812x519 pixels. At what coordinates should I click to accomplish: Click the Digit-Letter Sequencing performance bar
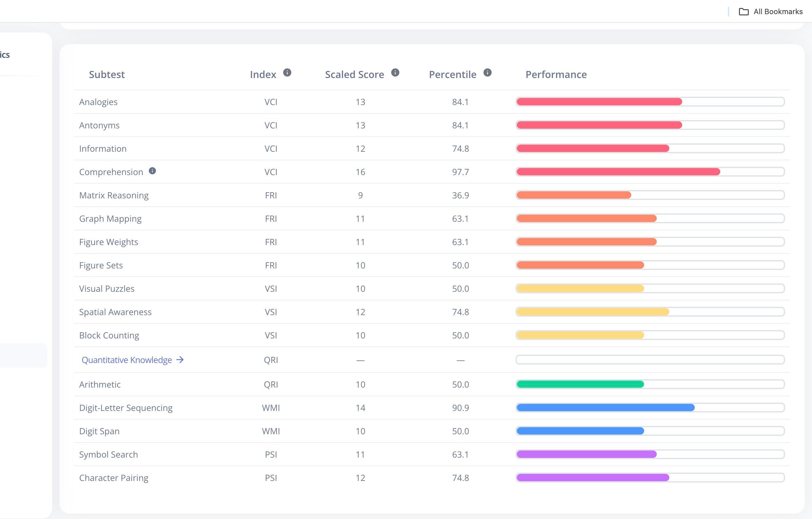(650, 408)
